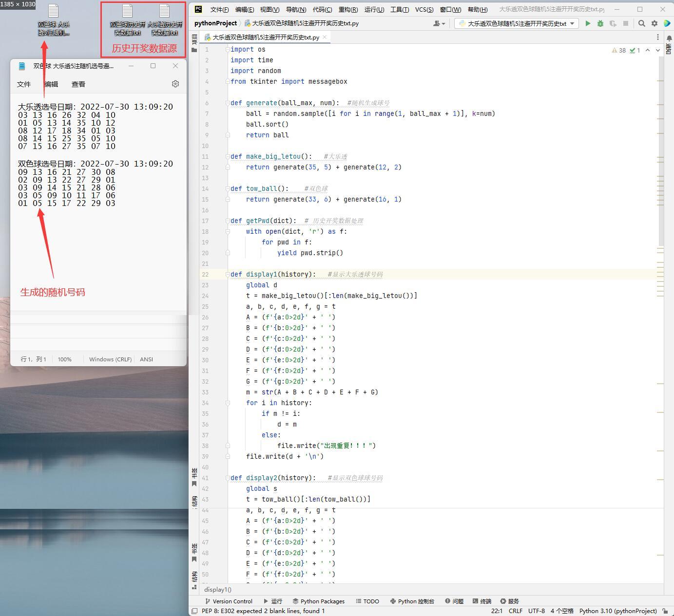Click the lock icon in PyCharm status bar
674x616 pixels.
[x=665, y=611]
